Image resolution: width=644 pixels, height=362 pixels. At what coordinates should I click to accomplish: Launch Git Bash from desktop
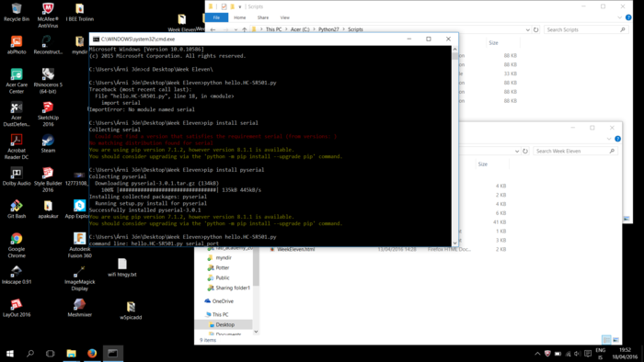click(x=17, y=209)
